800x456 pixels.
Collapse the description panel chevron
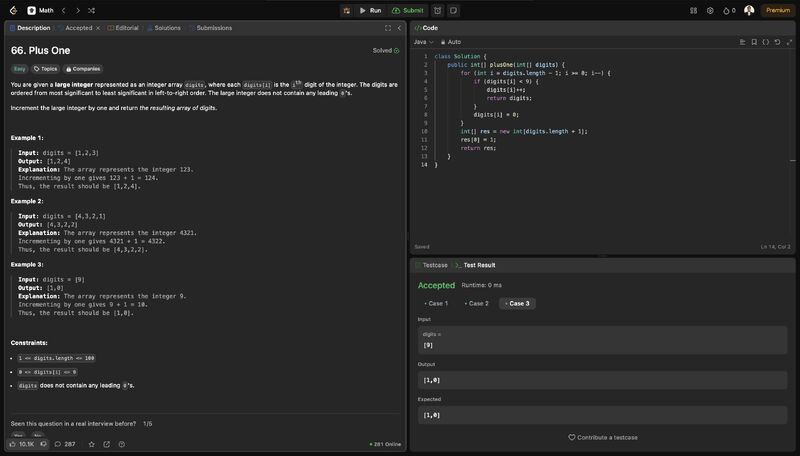(399, 28)
